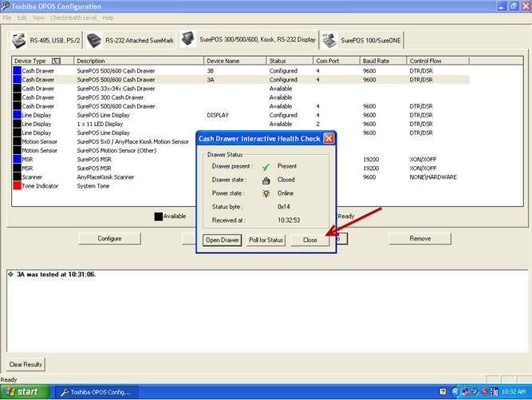Click the Remove button
The image size is (532, 400).
(420, 238)
